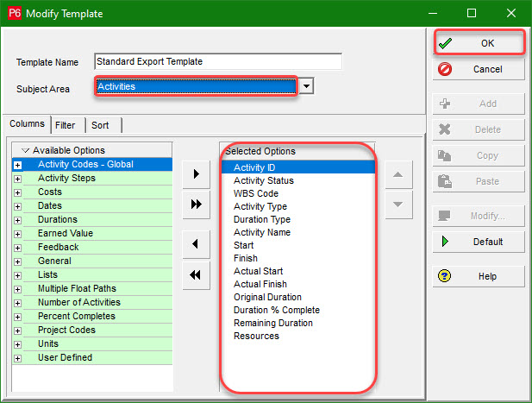Select Activity Type in Selected Options

pyautogui.click(x=298, y=206)
